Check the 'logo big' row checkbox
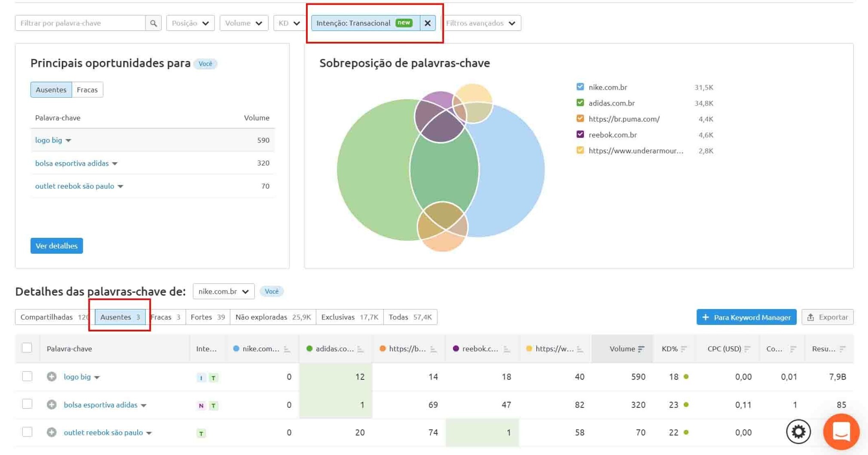The height and width of the screenshot is (455, 868). tap(27, 376)
